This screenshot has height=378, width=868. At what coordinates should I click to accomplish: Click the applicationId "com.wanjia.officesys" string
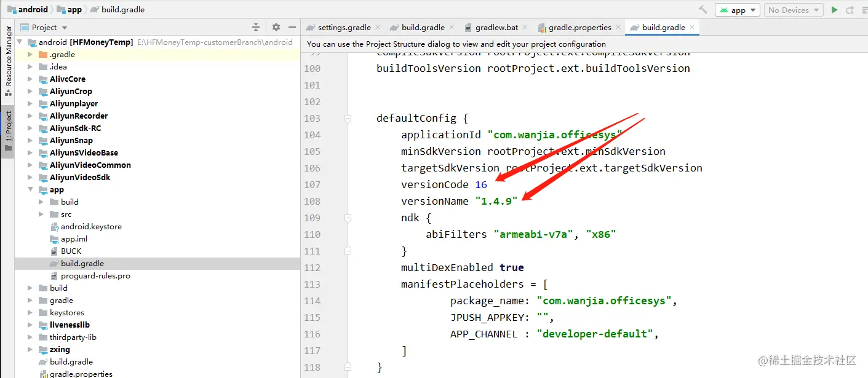click(555, 135)
